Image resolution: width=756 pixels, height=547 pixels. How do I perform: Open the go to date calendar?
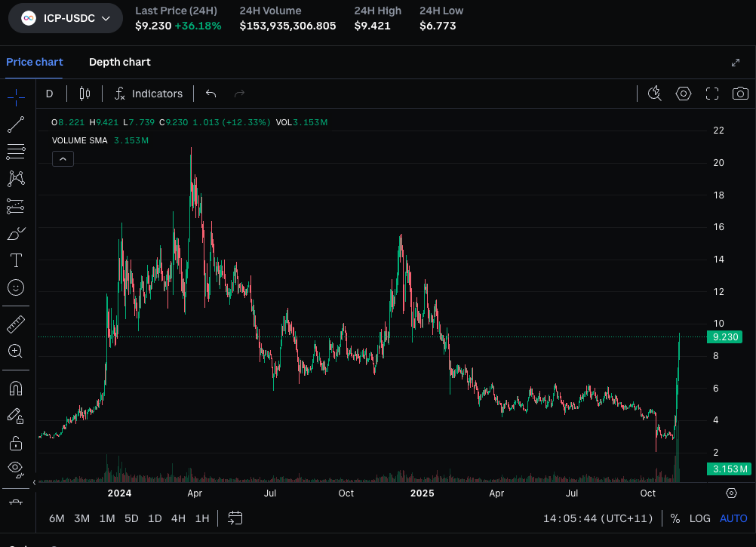[x=235, y=518]
